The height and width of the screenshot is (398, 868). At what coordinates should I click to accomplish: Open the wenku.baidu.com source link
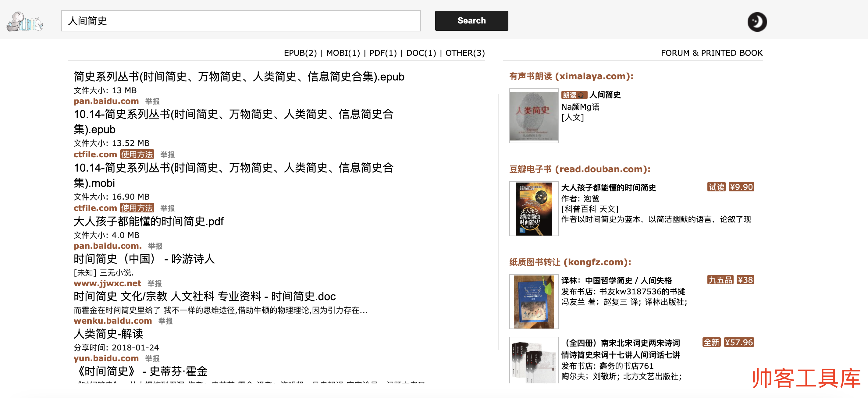coord(112,321)
